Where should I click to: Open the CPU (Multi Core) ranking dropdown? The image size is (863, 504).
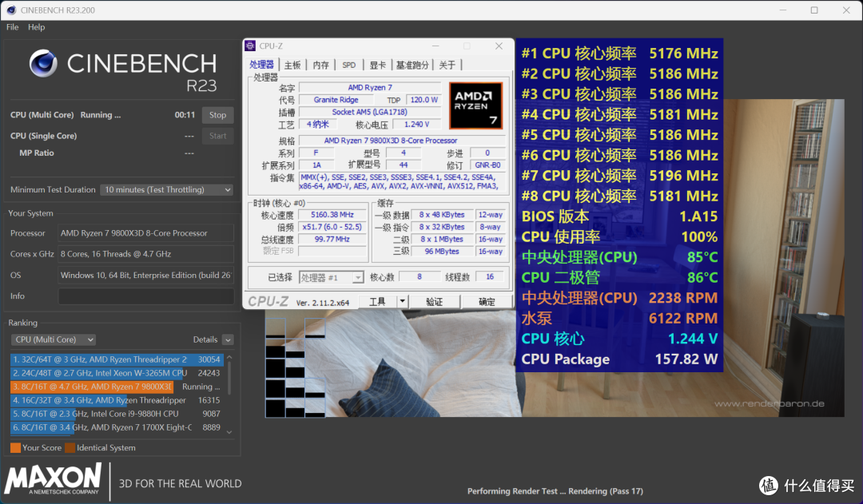click(x=53, y=339)
